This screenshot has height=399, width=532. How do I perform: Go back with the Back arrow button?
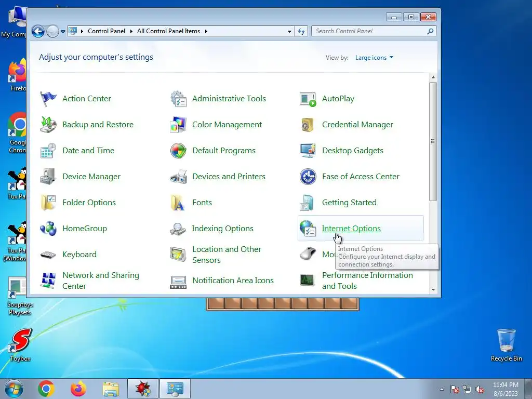click(38, 31)
